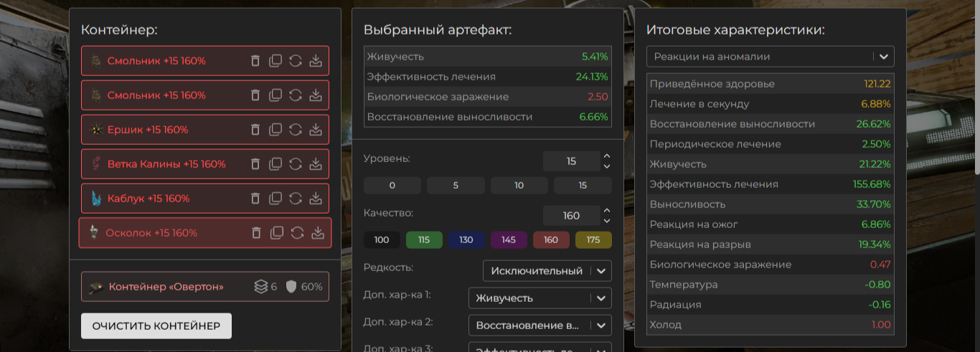The height and width of the screenshot is (352, 980).
Task: Set level preset to 15
Action: [583, 185]
